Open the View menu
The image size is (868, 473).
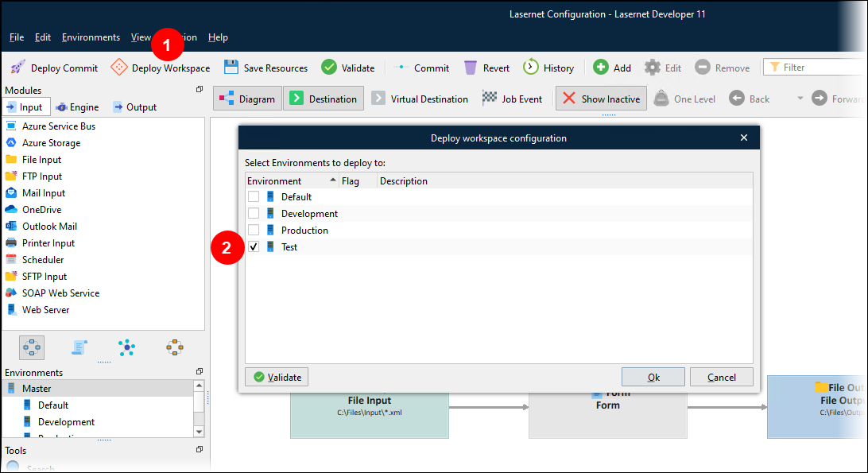[x=141, y=37]
